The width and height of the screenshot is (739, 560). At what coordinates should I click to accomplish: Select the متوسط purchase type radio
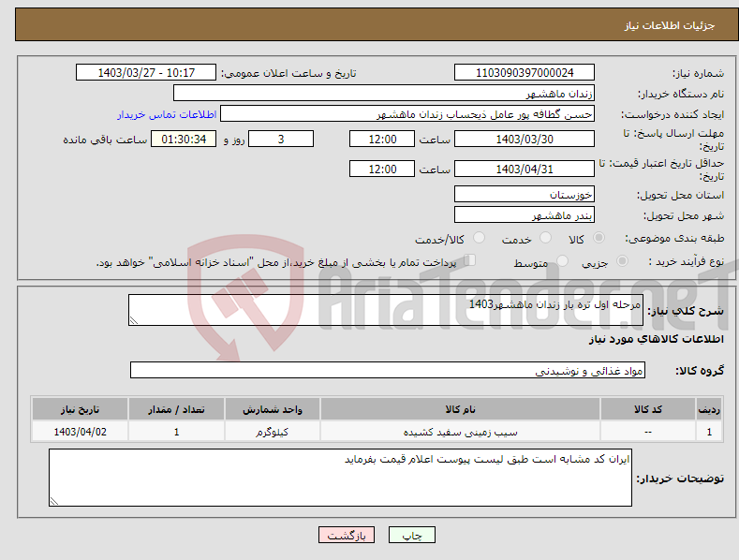coord(562,260)
